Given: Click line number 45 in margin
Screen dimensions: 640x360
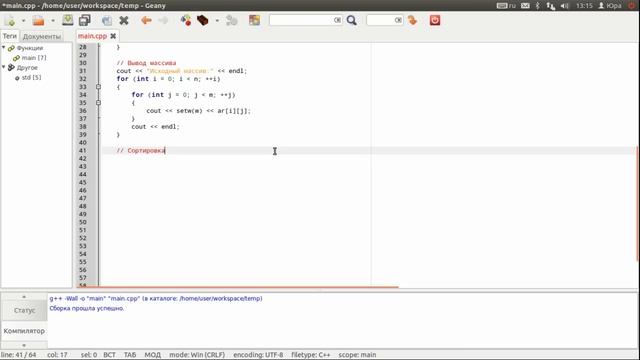Looking at the screenshot, I should pos(83,182).
